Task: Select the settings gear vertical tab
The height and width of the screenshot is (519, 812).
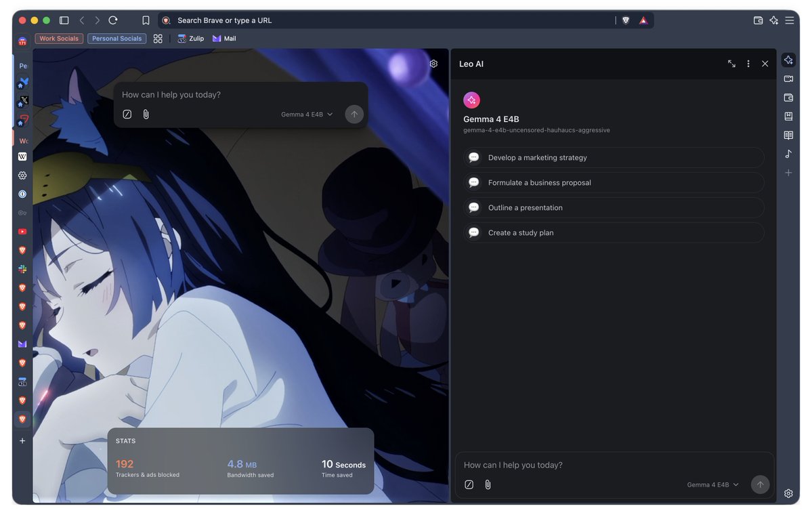Action: coord(22,175)
